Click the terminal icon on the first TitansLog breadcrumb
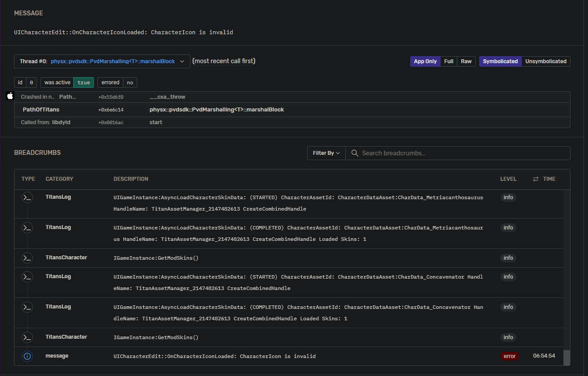The height and width of the screenshot is (376, 588). 27,197
